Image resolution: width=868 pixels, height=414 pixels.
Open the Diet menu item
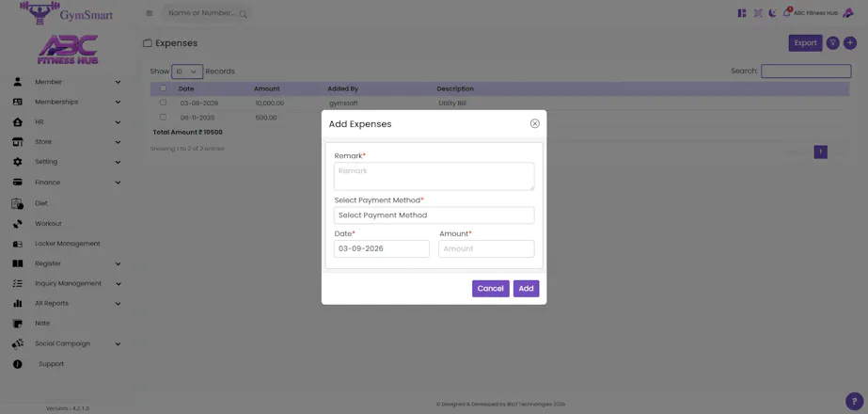[41, 203]
